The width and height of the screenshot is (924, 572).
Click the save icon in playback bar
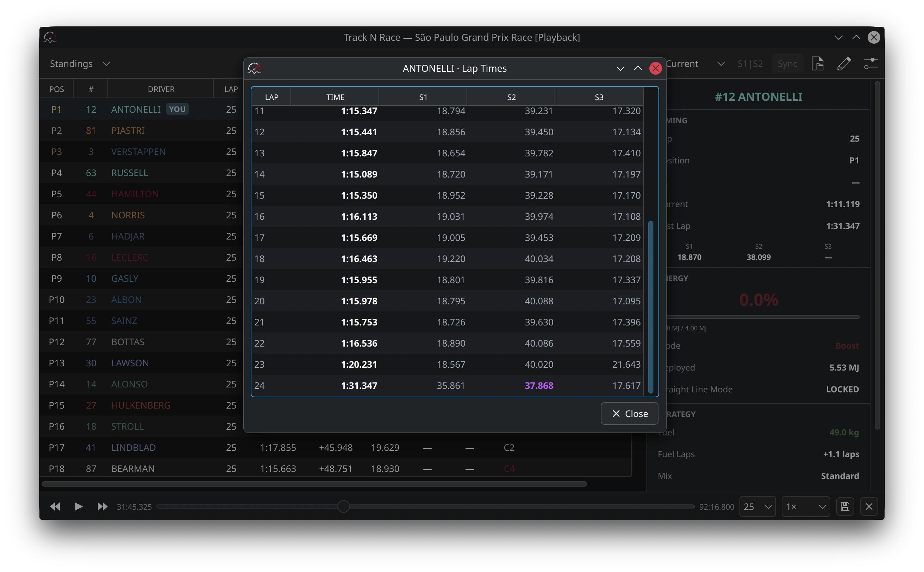click(x=845, y=506)
